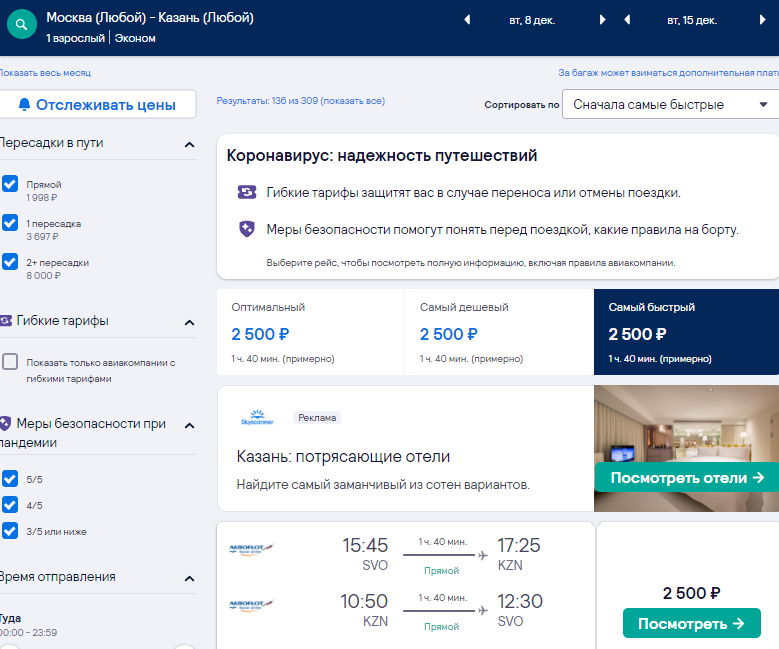The height and width of the screenshot is (649, 779).
Task: Uncheck the 4/5 safety rating filter
Action: point(10,504)
